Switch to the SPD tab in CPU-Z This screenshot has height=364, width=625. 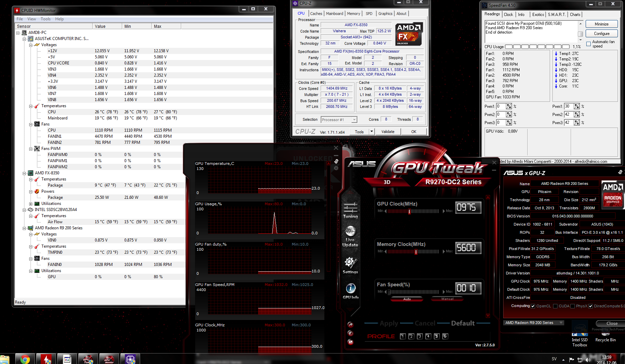[x=369, y=14]
